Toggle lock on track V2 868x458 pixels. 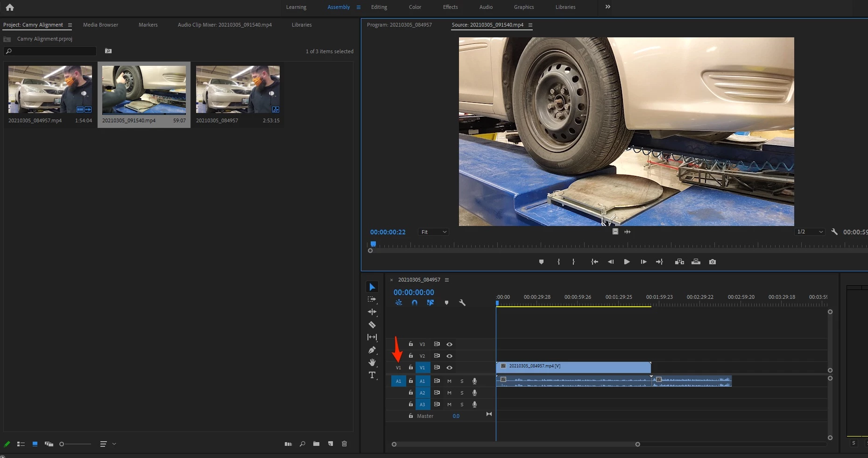[410, 356]
